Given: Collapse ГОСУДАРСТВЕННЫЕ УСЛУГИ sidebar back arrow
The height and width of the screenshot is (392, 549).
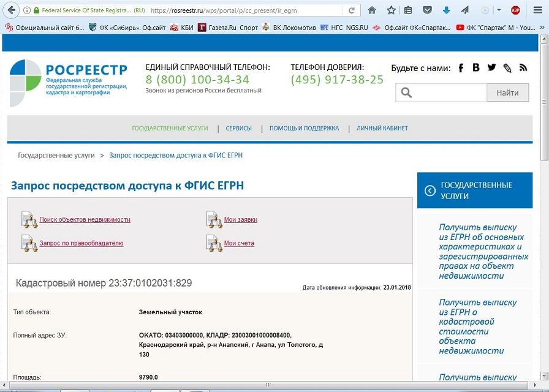Looking at the screenshot, I should point(430,190).
